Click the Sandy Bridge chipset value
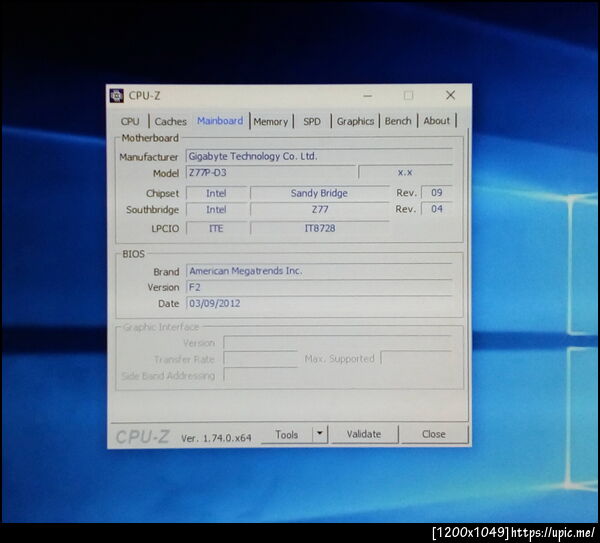The image size is (600, 543). coord(319,193)
